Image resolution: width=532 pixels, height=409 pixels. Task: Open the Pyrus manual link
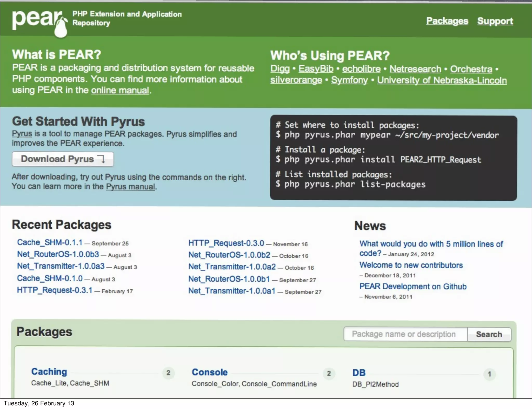(130, 187)
